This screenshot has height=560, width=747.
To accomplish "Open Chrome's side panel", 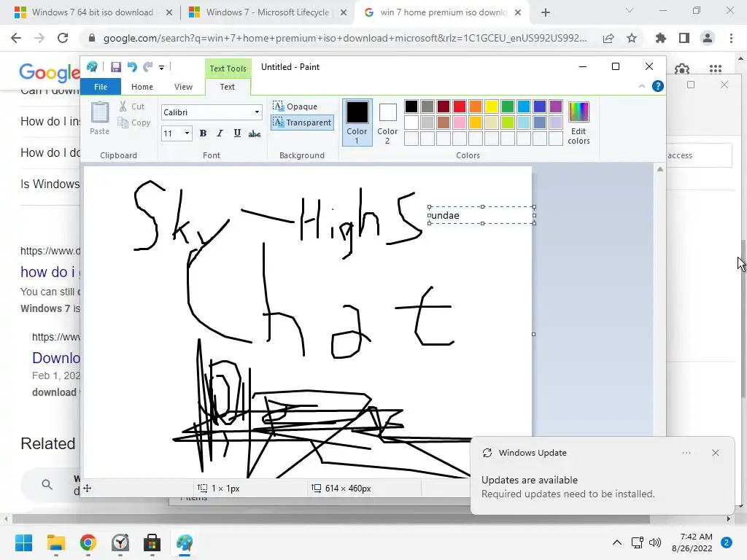I will [x=684, y=38].
